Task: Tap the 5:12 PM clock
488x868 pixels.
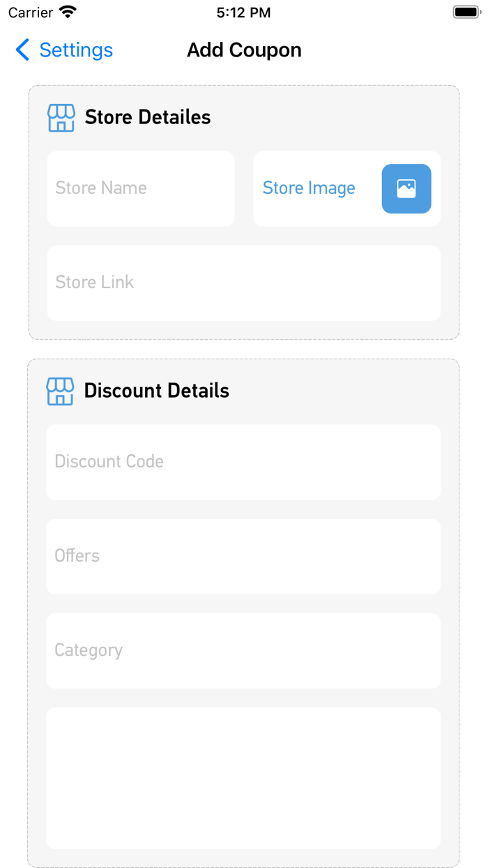Action: point(243,13)
